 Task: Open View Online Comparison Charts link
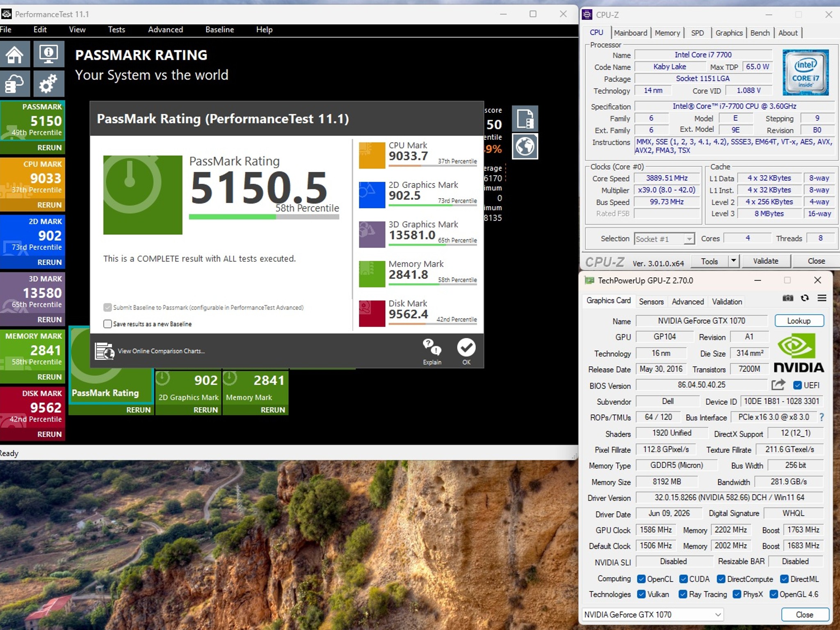point(161,351)
